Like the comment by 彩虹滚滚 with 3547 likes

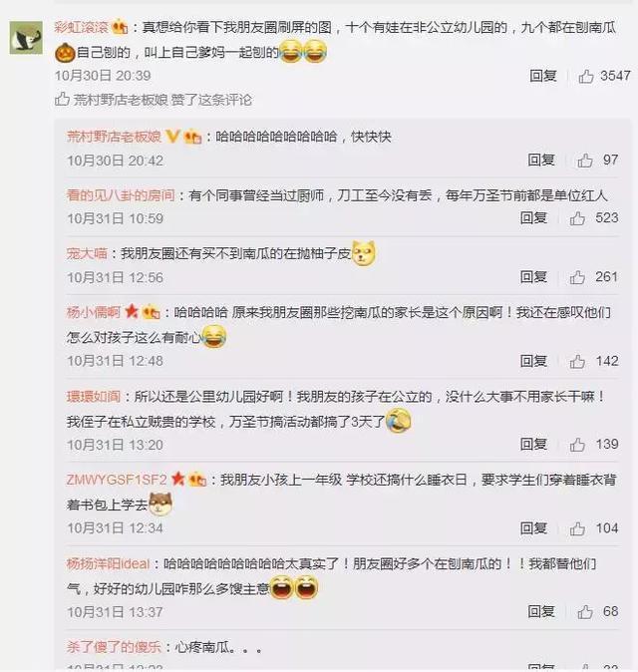pyautogui.click(x=586, y=77)
